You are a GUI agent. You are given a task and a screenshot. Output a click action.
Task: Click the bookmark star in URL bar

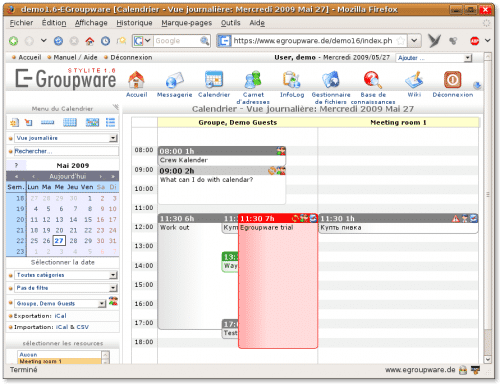tap(401, 41)
